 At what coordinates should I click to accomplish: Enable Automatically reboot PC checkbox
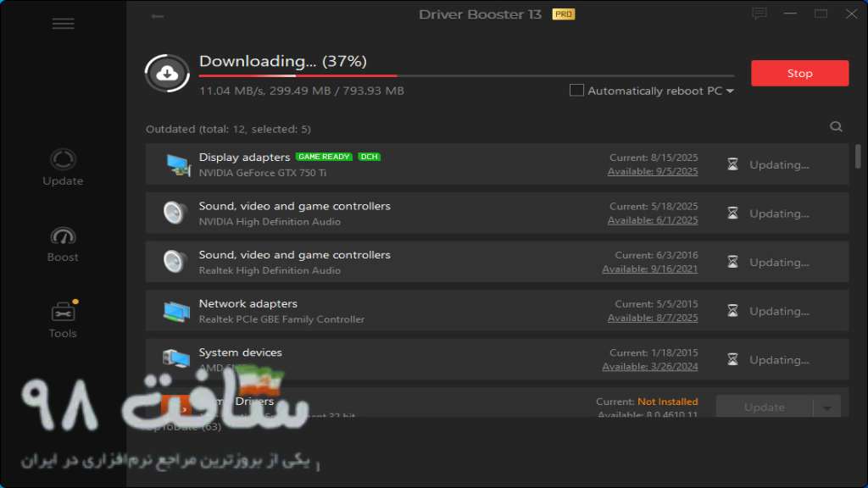coord(576,90)
